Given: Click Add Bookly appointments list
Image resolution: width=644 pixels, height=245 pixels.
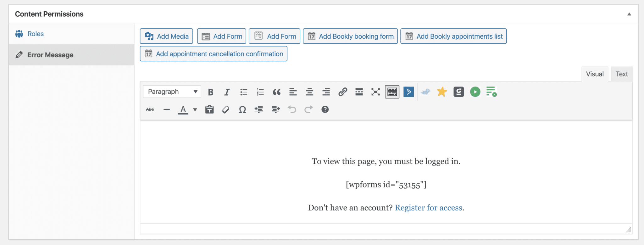Looking at the screenshot, I should [453, 36].
